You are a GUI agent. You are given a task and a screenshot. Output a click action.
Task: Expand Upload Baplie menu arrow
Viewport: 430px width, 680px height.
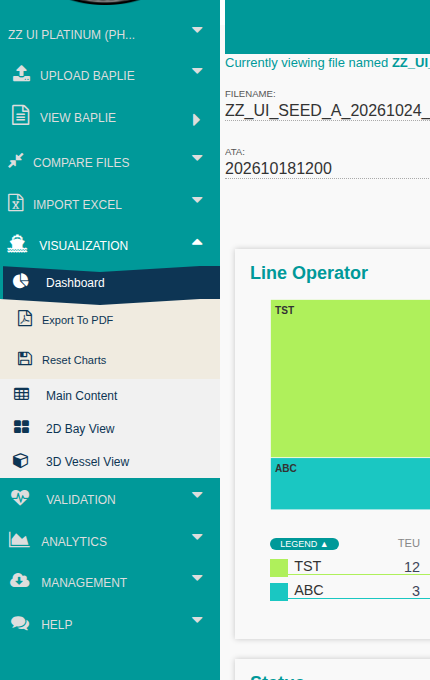click(197, 71)
